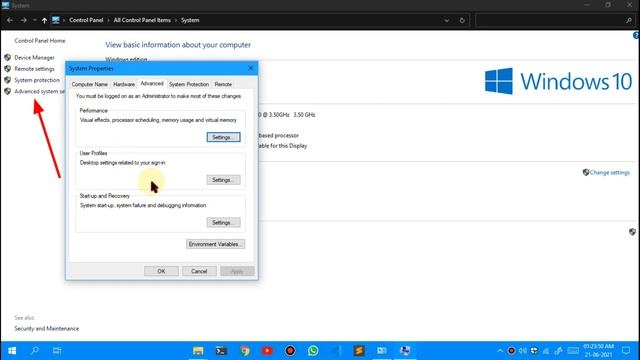Open the Windows Start menu
The height and width of the screenshot is (360, 640).
12,351
